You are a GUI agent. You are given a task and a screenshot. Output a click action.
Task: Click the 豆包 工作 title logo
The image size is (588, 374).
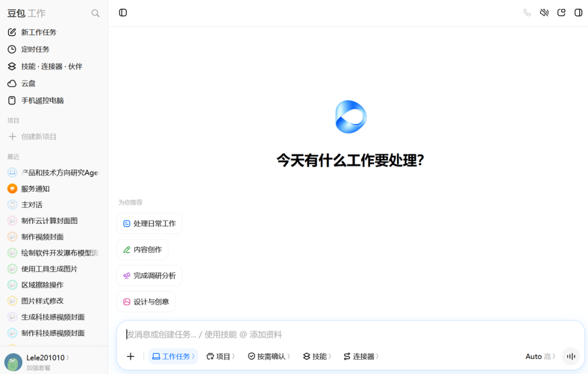tap(26, 14)
